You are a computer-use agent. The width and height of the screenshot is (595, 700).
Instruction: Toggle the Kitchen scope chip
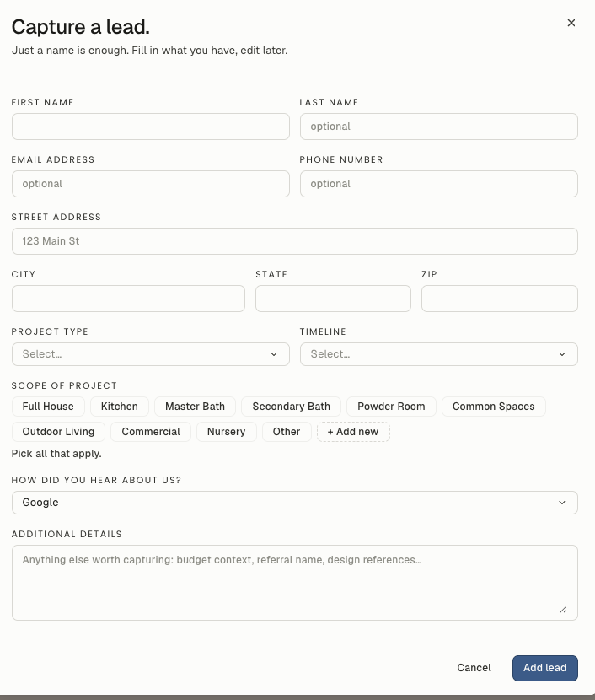click(120, 407)
